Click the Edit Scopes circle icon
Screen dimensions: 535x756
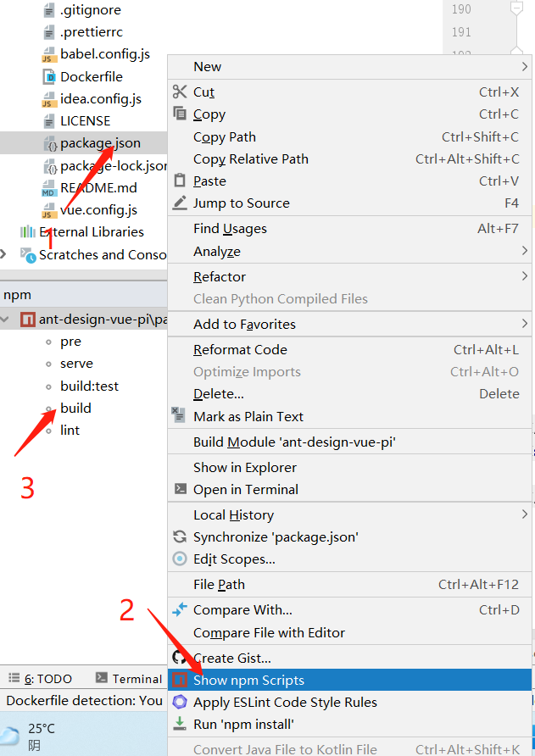180,559
